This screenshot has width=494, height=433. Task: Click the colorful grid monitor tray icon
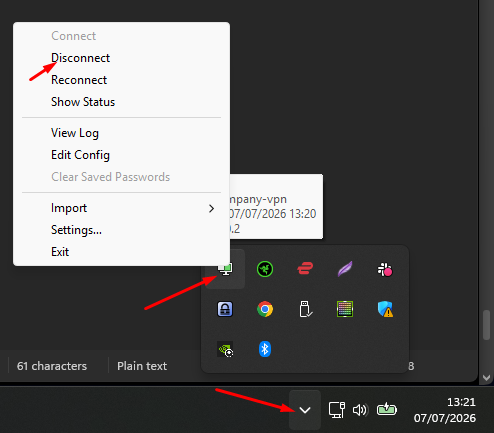pos(345,309)
